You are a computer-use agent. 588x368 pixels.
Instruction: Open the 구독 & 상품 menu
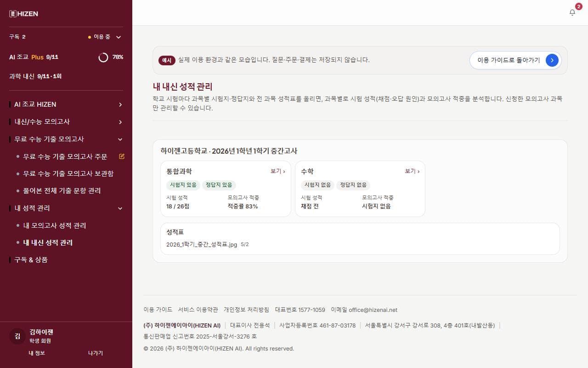[66, 260]
